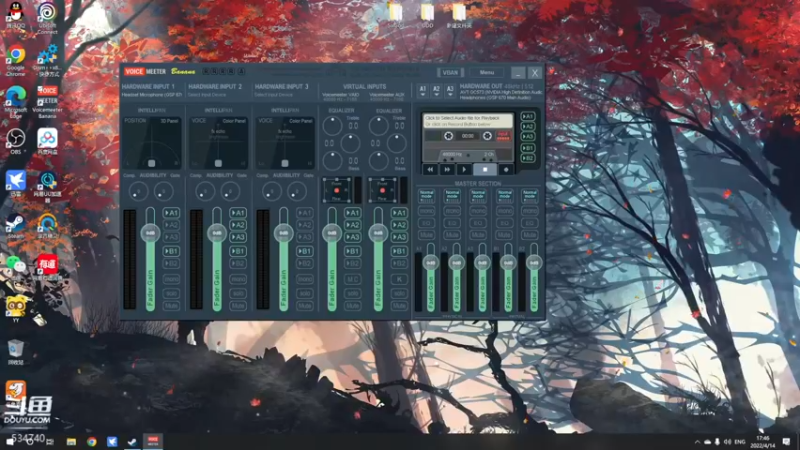Change A1 master bus Normal mode

427,196
